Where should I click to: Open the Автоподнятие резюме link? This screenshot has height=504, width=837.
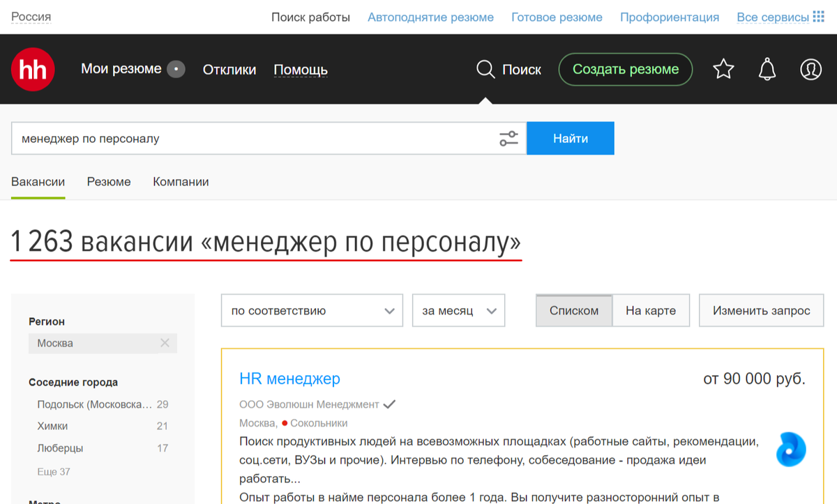pos(430,17)
